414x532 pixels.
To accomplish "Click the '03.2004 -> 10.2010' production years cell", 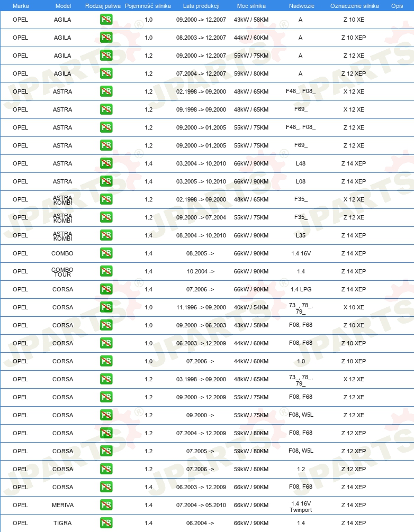I will tap(201, 163).
